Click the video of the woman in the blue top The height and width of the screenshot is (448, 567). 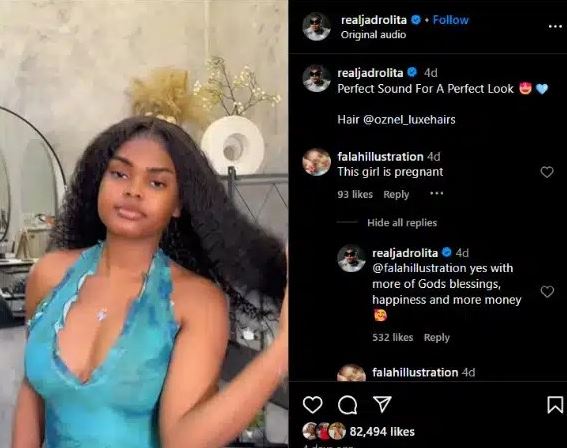click(x=144, y=224)
